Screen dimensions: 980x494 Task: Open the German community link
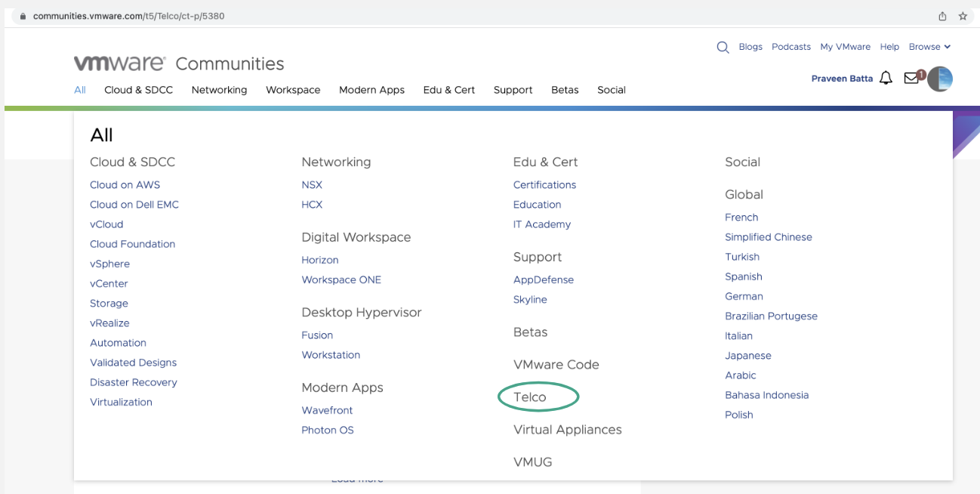[x=744, y=296]
